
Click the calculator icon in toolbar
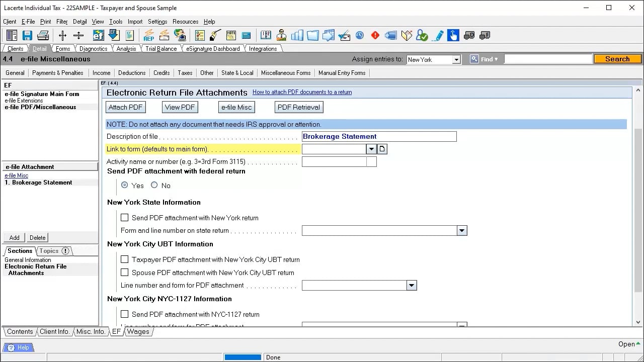pyautogui.click(x=246, y=35)
